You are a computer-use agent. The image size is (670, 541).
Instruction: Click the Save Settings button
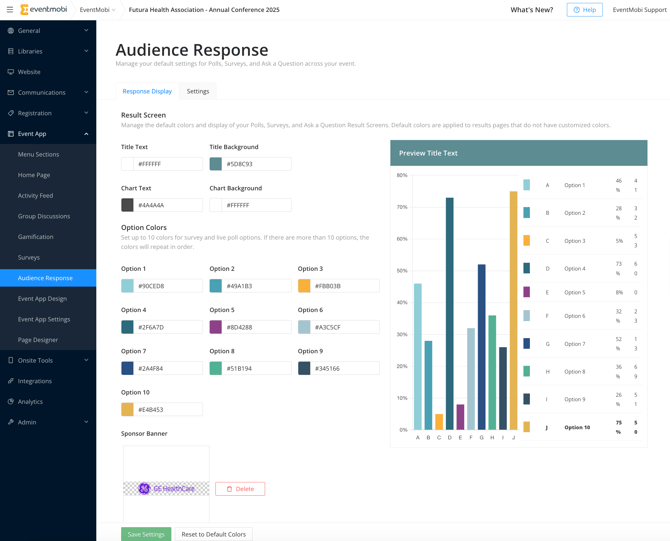click(146, 534)
